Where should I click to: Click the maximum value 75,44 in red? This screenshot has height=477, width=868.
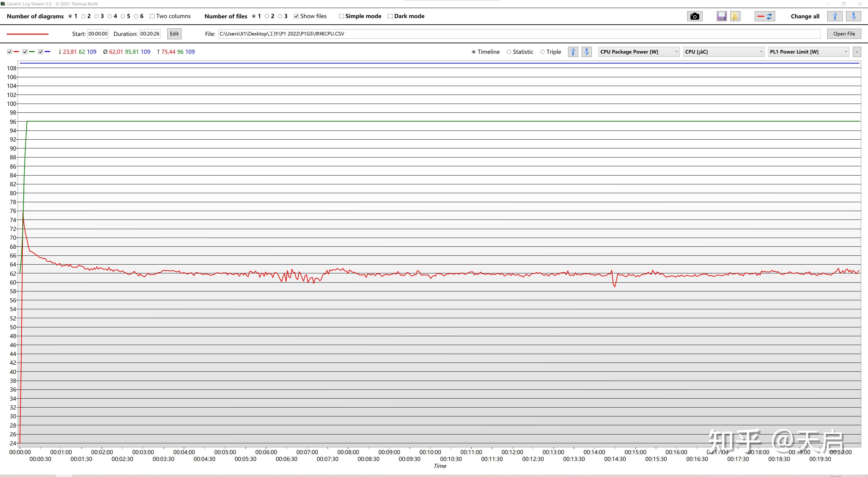[168, 52]
